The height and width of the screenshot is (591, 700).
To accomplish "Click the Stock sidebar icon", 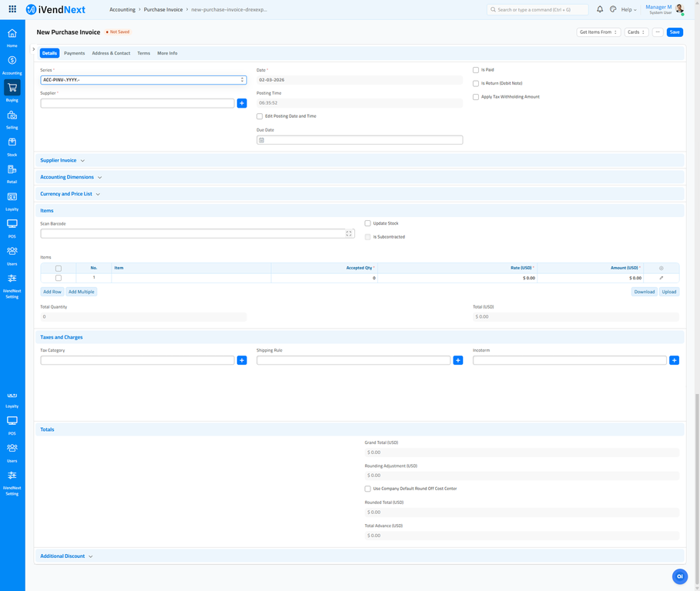I will pos(12,142).
